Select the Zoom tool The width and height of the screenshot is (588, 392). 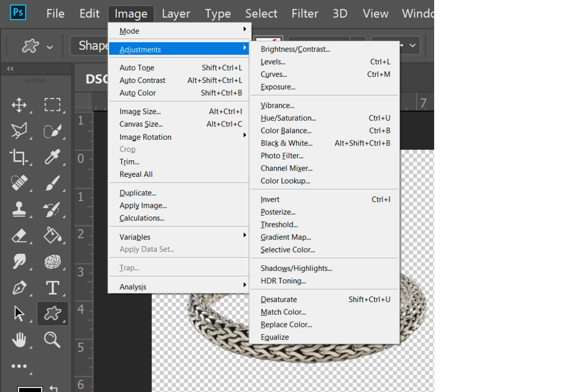(x=52, y=340)
